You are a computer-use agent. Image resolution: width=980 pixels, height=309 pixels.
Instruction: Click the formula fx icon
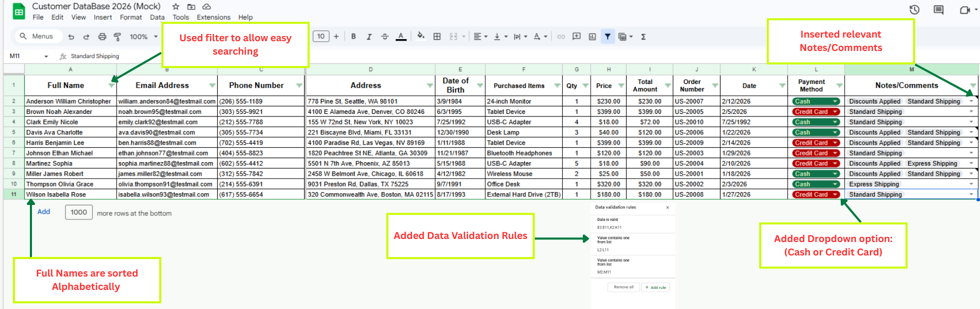(x=63, y=56)
